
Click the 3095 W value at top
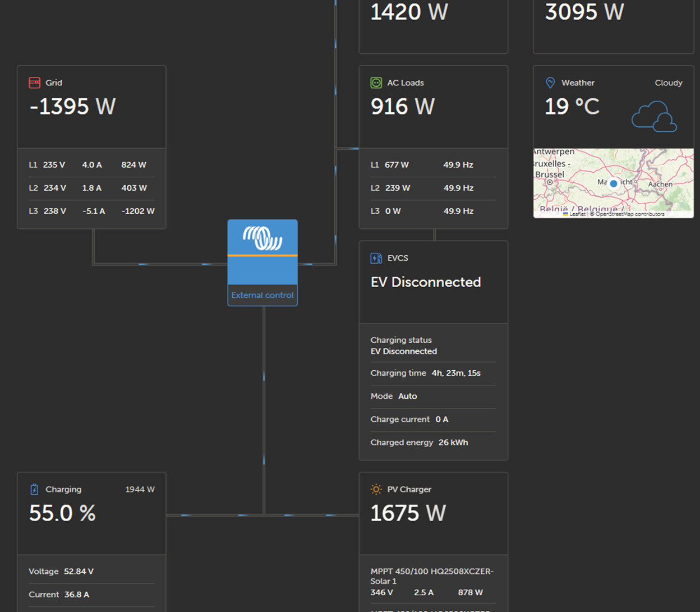(584, 12)
